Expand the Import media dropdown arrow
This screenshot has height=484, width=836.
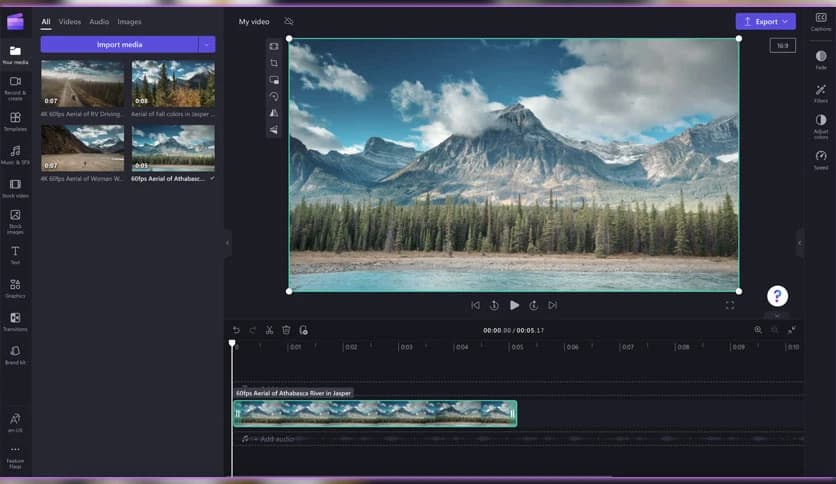[x=207, y=44]
